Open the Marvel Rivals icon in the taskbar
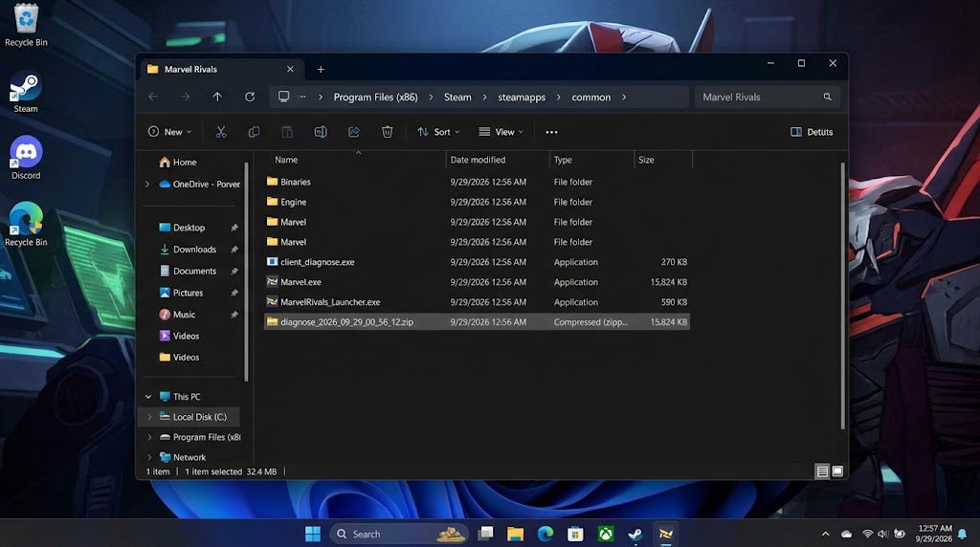 pyautogui.click(x=666, y=534)
